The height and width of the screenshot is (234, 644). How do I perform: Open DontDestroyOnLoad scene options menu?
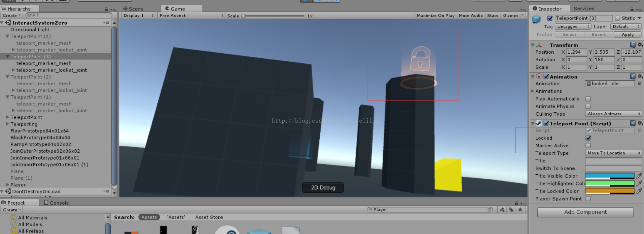pos(106,191)
